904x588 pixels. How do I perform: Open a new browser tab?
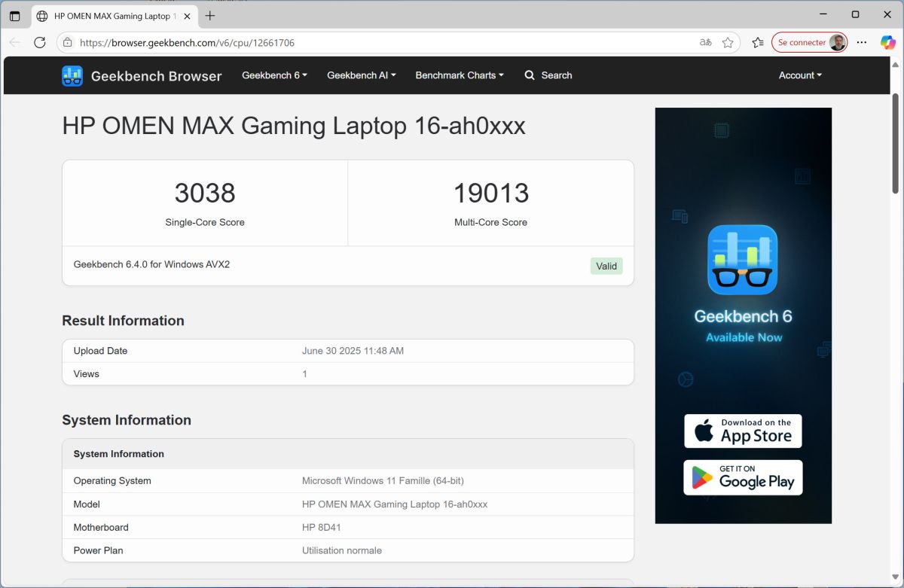pos(210,16)
